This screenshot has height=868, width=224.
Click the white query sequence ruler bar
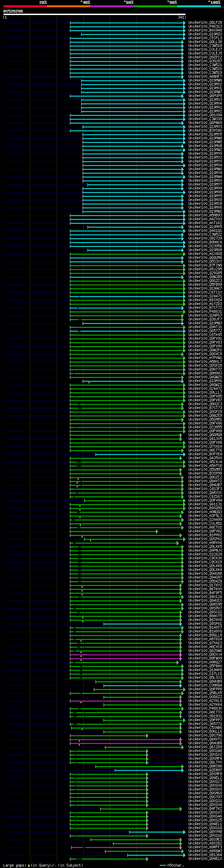tap(94, 14)
